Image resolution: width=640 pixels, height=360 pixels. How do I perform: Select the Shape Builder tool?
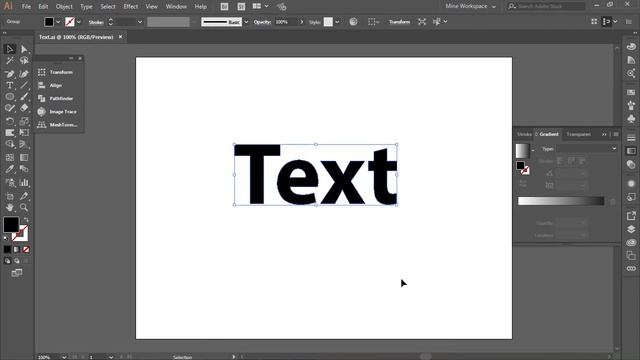click(x=10, y=144)
